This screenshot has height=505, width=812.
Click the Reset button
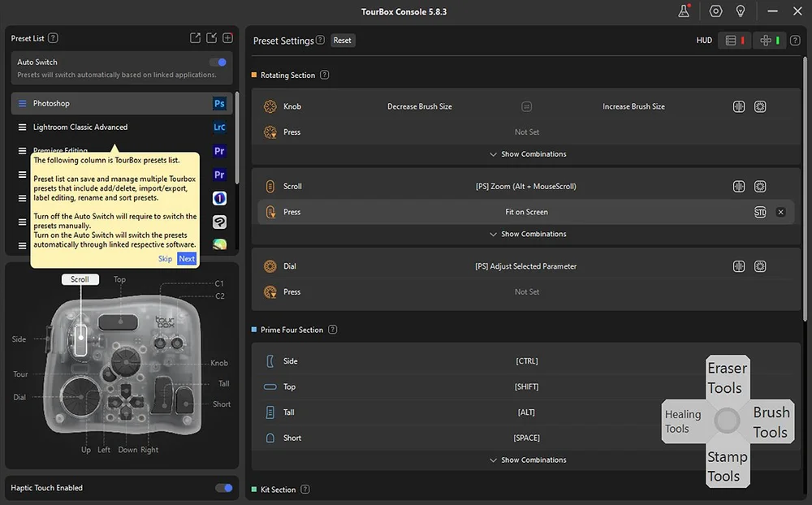tap(343, 41)
